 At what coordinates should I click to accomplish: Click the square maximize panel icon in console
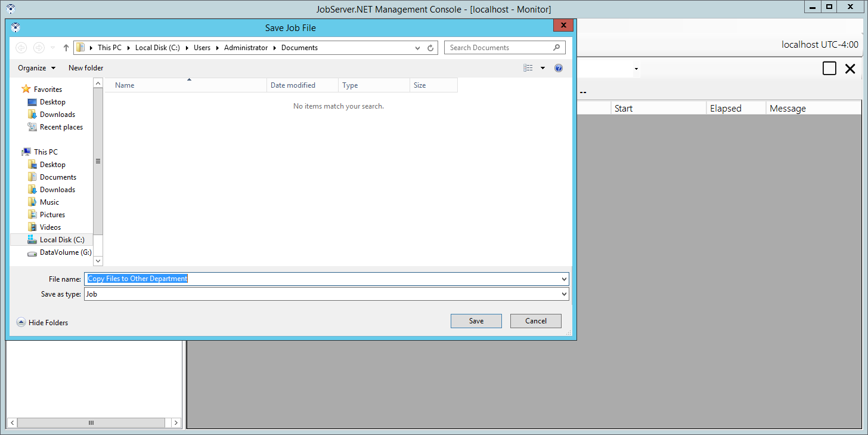click(829, 69)
